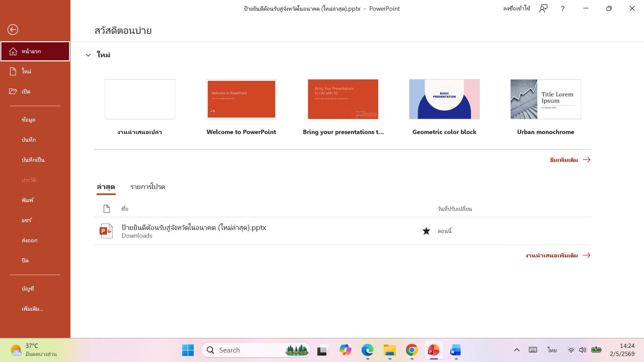
Task: Open the หน้าแรก (Home) page
Action: tap(35, 51)
